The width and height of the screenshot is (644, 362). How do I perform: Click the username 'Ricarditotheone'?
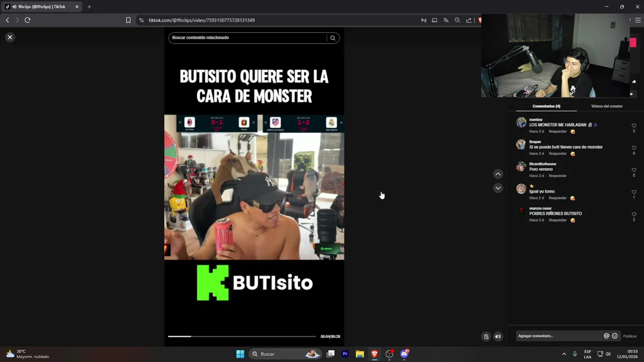542,164
